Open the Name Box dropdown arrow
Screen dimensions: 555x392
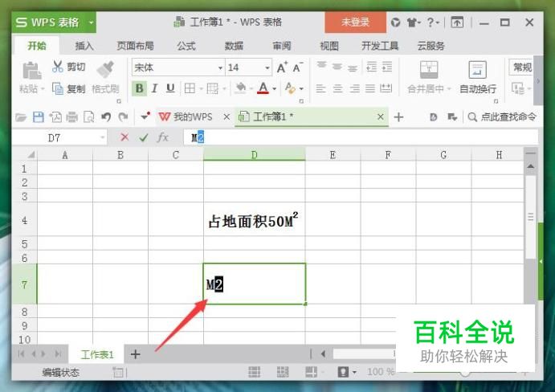[x=102, y=137]
